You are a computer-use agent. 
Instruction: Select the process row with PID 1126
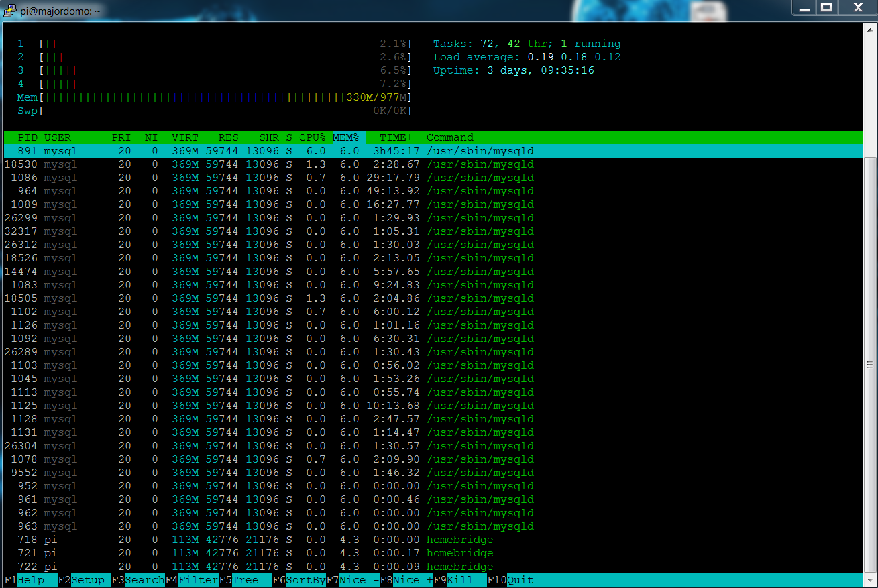(x=433, y=325)
